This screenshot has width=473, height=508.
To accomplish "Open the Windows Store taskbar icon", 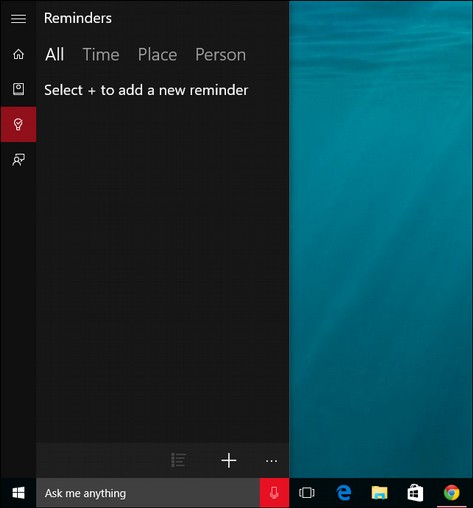I will pyautogui.click(x=415, y=493).
